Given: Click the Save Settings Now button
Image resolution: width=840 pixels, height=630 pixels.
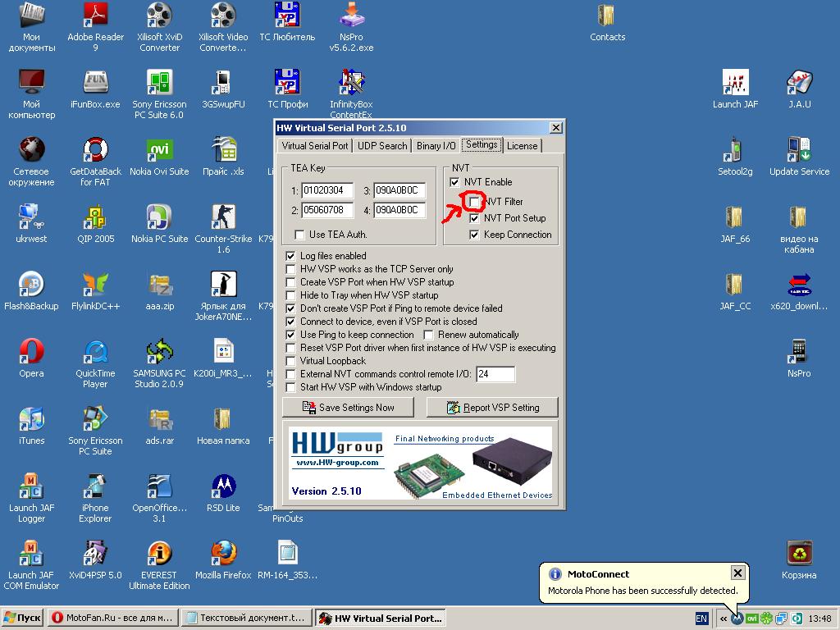Looking at the screenshot, I should tap(348, 408).
